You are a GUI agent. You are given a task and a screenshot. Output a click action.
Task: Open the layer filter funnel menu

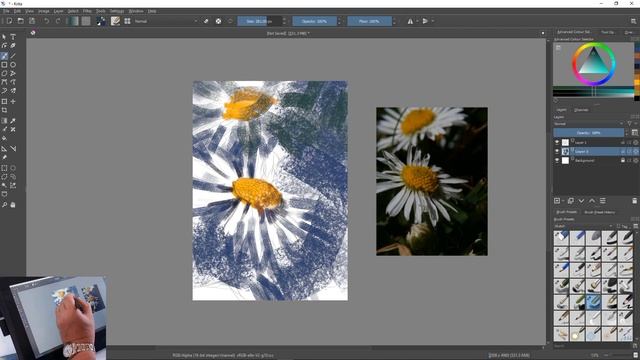coord(630,124)
